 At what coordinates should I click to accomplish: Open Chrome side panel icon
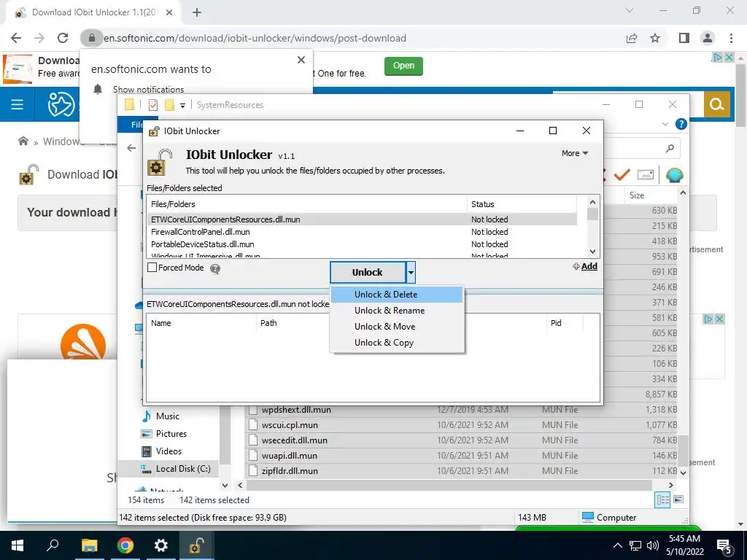point(684,38)
